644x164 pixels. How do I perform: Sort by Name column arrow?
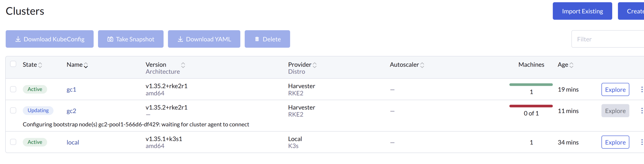(86, 65)
